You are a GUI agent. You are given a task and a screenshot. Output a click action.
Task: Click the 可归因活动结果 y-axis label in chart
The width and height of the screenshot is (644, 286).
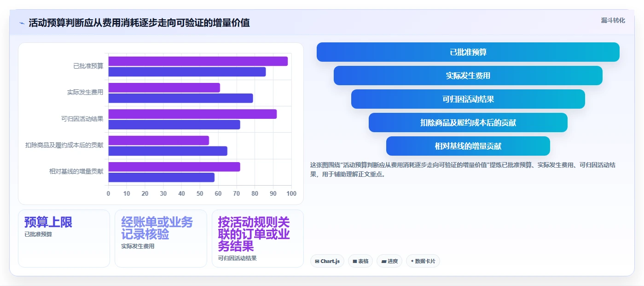[x=82, y=119]
